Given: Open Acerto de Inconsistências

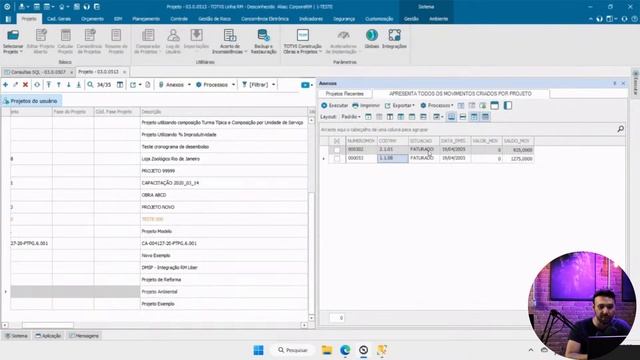Looking at the screenshot, I should click(230, 41).
